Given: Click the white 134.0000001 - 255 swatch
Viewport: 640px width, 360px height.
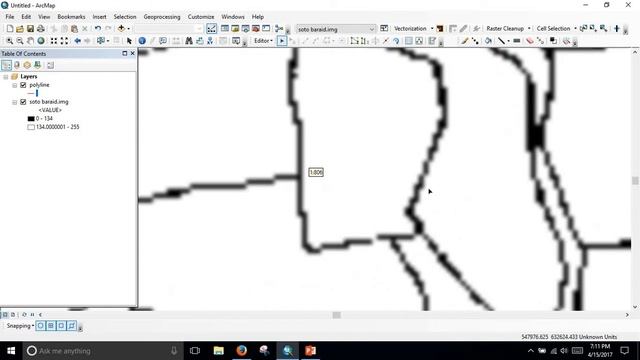Looking at the screenshot, I should [x=31, y=127].
